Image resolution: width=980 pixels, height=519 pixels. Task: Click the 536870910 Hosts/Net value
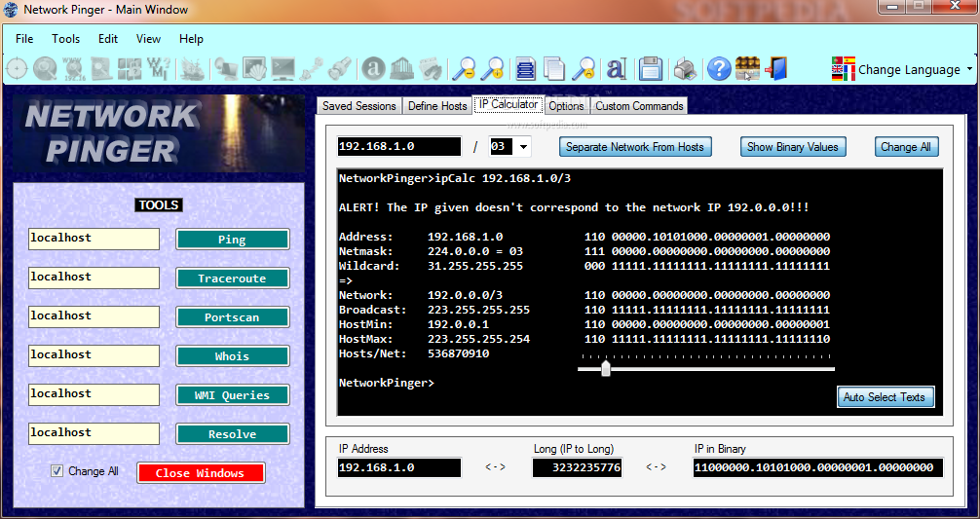tap(458, 353)
